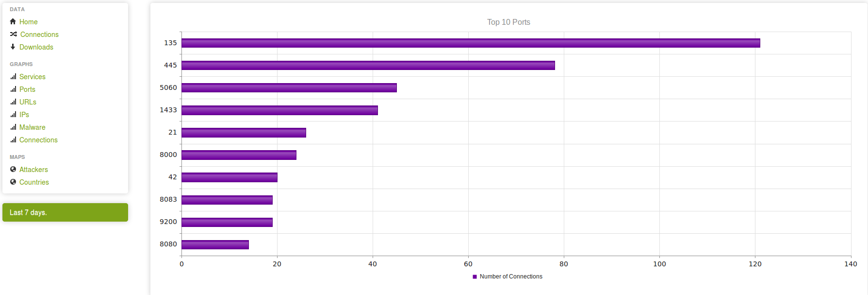This screenshot has height=295, width=868.
Task: Click the Last 7 days green button
Action: point(65,212)
